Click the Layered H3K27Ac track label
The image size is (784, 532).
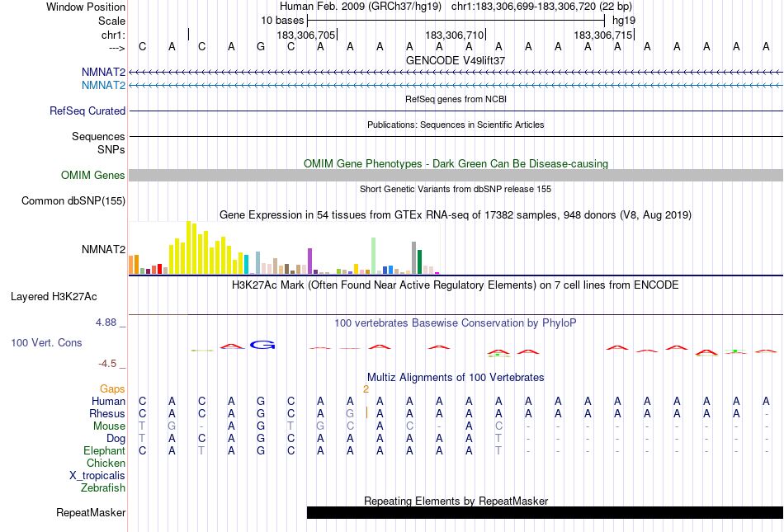[54, 297]
